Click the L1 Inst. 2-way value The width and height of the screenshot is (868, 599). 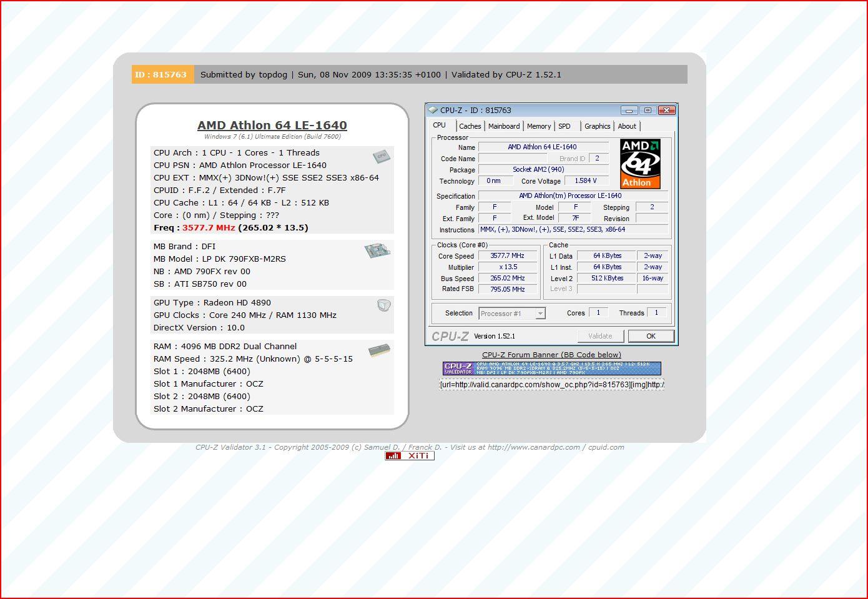(653, 267)
